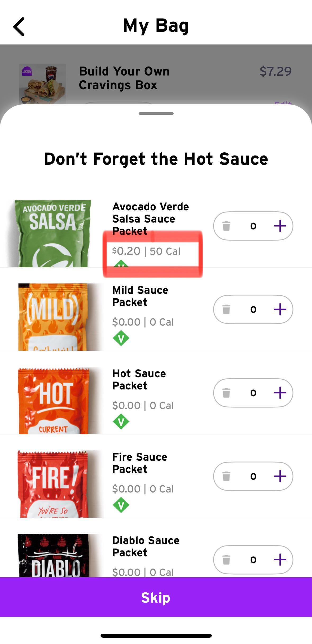Add one Mild Sauce packet
Screen dimensions: 312x644
coord(280,309)
